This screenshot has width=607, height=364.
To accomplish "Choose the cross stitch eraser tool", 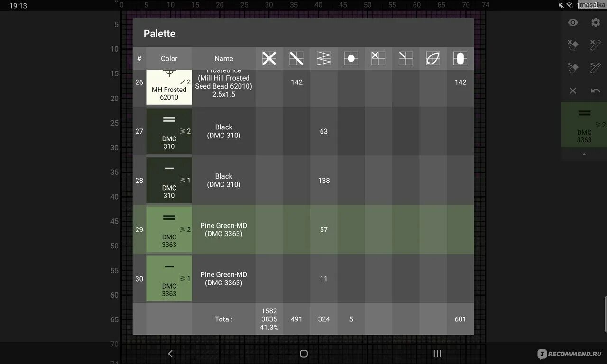I will click(x=573, y=45).
